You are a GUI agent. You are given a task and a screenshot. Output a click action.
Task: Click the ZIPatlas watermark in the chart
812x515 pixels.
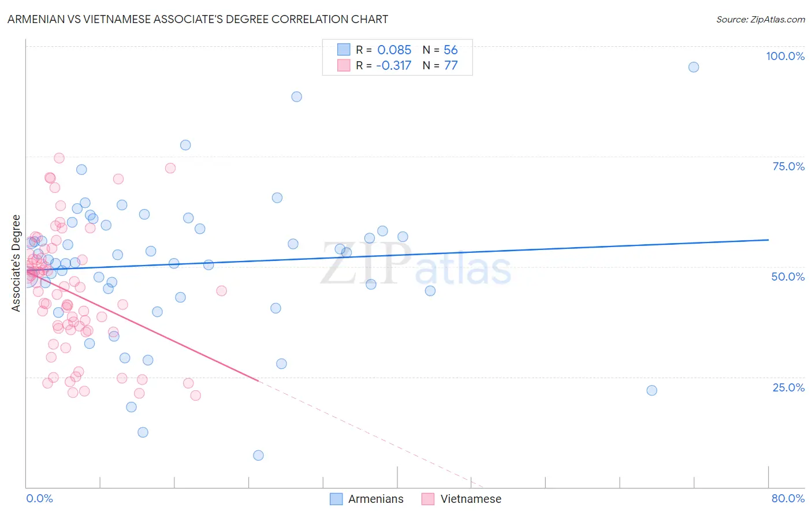pyautogui.click(x=416, y=264)
